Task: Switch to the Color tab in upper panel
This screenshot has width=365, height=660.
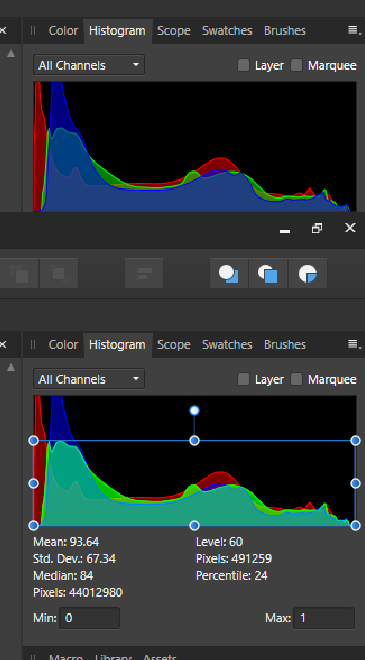Action: coord(63,31)
